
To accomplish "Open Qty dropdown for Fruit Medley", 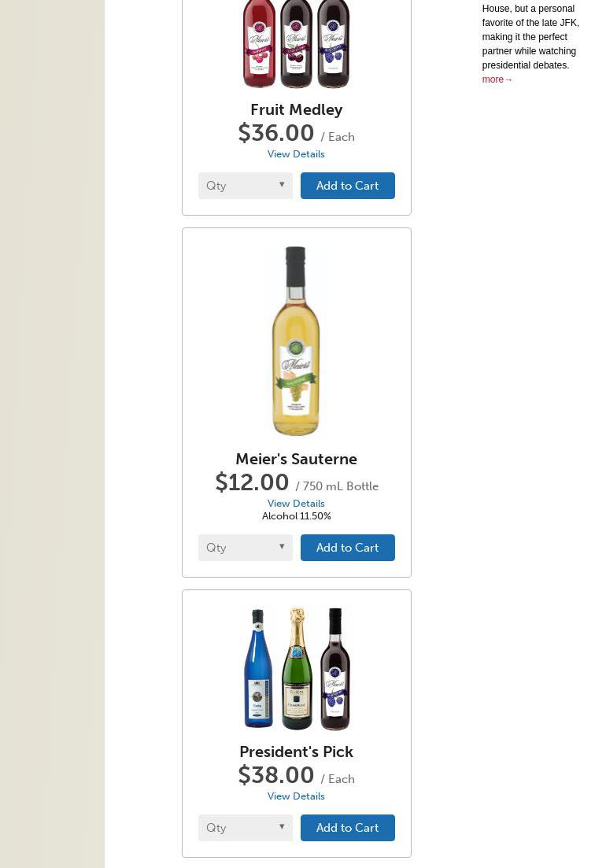I will [x=245, y=186].
